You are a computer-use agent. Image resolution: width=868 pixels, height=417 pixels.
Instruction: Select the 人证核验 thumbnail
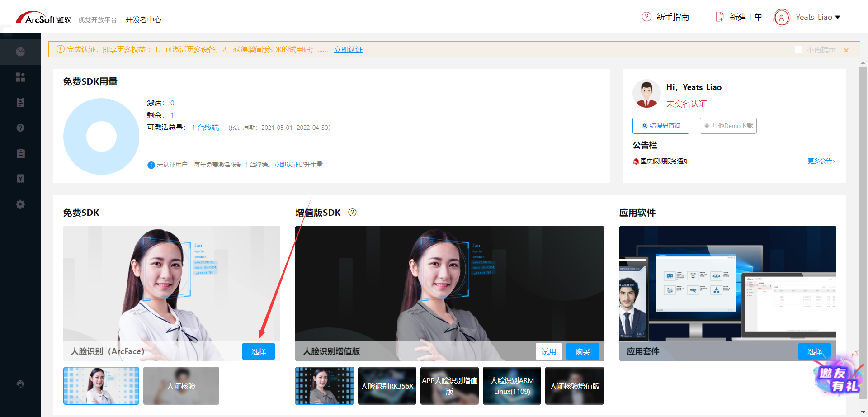pos(181,385)
